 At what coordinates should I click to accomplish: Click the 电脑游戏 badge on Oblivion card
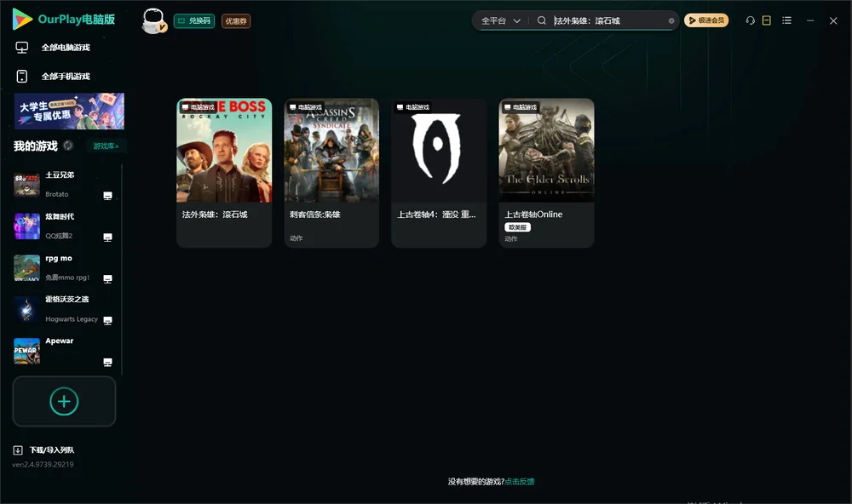pyautogui.click(x=413, y=107)
